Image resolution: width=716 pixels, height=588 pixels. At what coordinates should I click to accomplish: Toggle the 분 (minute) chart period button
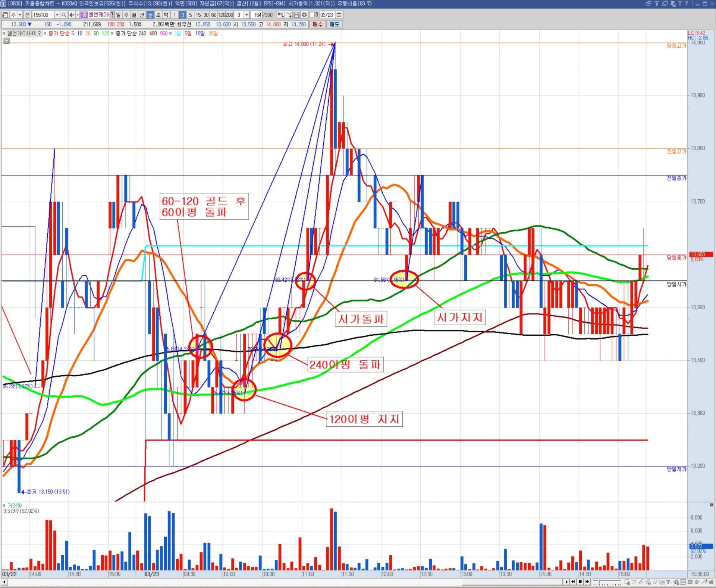pos(150,15)
